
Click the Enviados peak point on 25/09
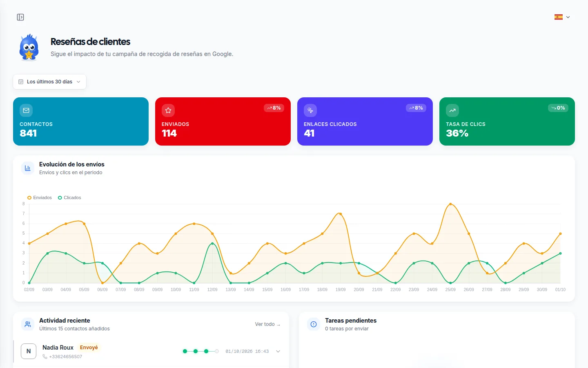click(x=450, y=204)
